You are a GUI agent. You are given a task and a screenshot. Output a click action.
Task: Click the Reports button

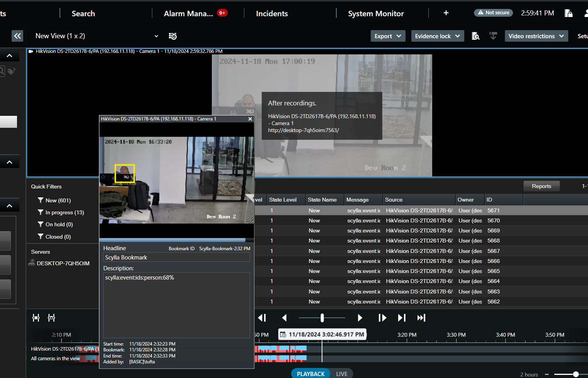541,186
